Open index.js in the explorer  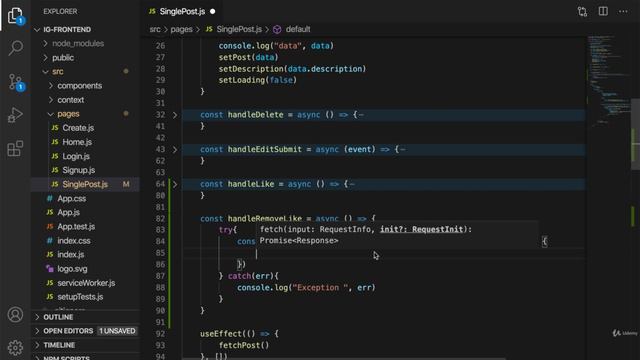[x=71, y=255]
